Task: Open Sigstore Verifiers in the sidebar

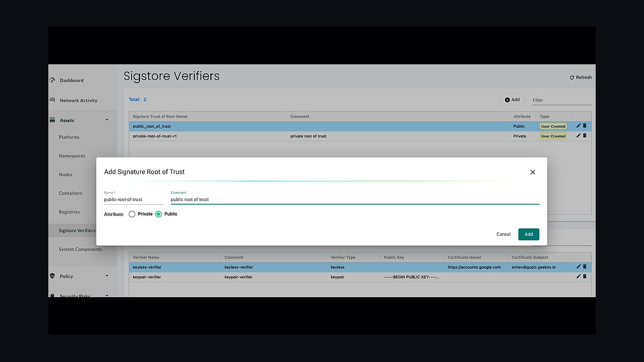Action: coord(77,231)
